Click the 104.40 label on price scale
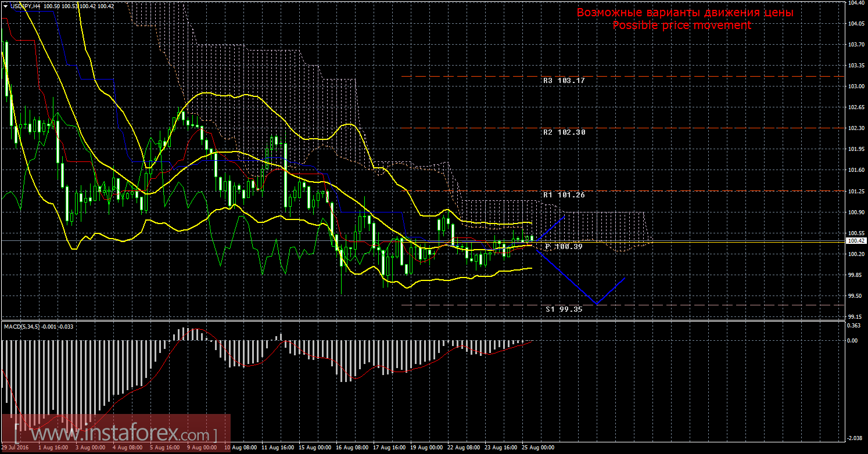 856,3
